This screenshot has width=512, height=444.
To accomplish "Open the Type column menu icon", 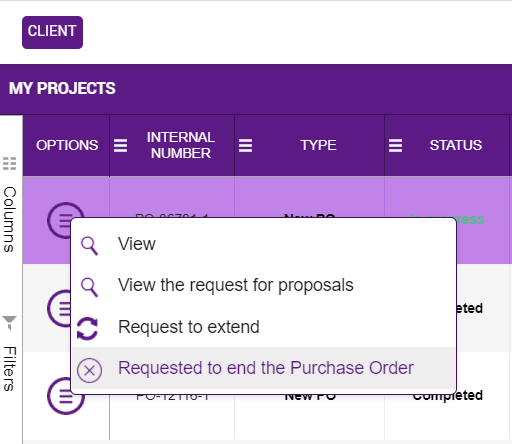I will (245, 145).
